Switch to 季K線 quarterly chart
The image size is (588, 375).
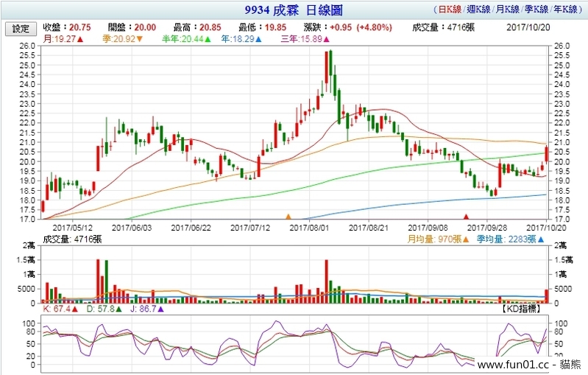point(536,10)
